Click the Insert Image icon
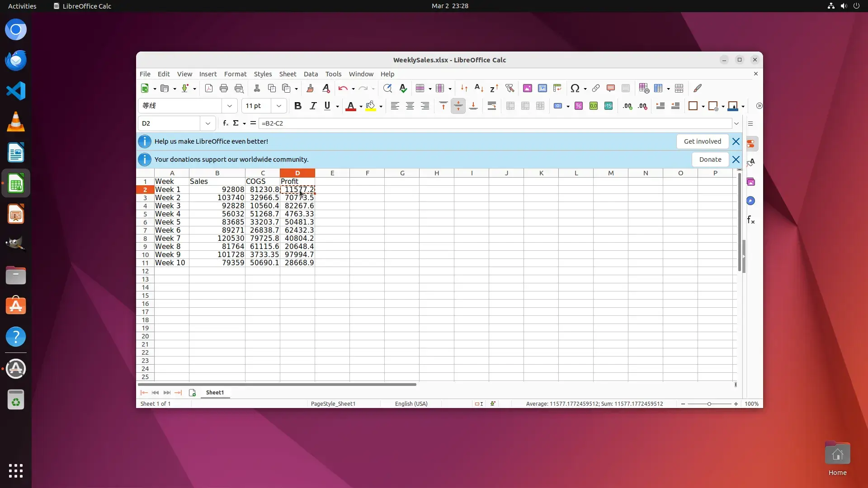 (x=527, y=89)
